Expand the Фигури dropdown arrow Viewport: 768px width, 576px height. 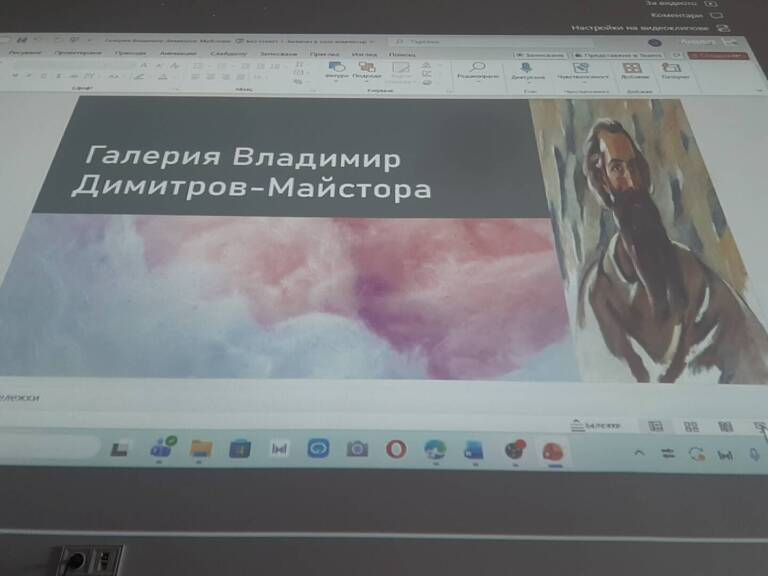[336, 81]
